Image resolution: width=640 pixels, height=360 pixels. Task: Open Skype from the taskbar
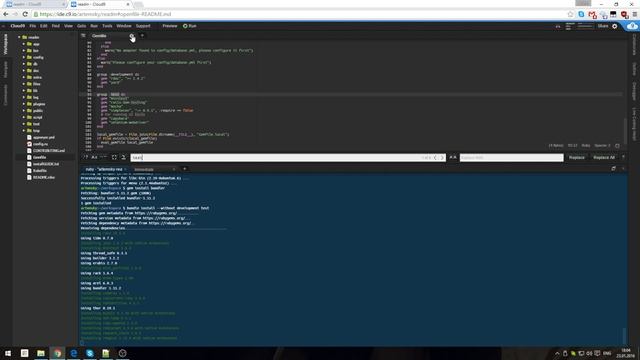coord(90,353)
